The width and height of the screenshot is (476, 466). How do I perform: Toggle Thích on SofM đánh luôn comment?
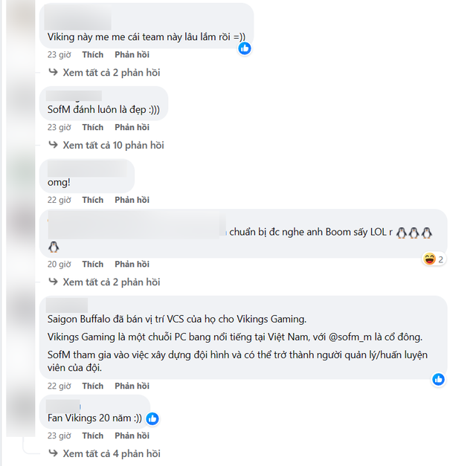click(92, 127)
